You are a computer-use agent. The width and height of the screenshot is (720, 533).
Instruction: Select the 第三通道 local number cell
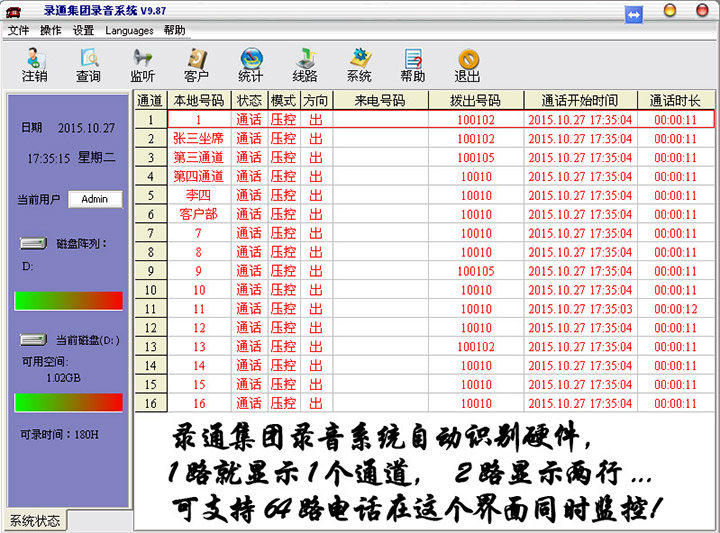[x=199, y=157]
